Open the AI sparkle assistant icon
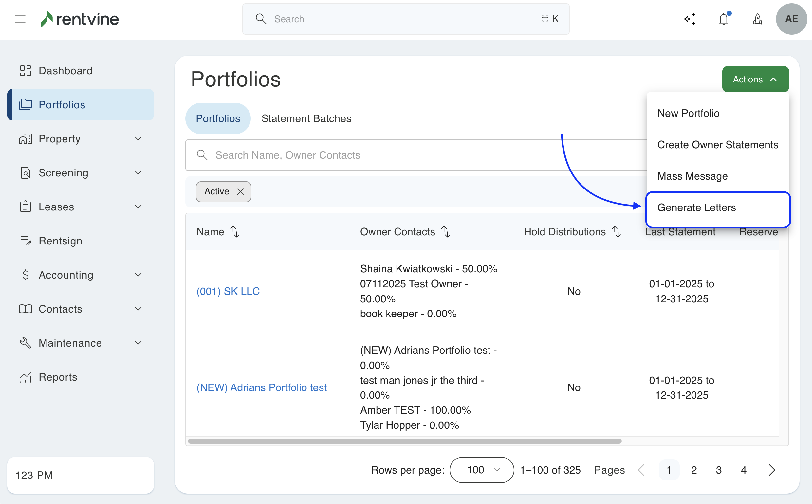Image resolution: width=812 pixels, height=504 pixels. [x=689, y=19]
